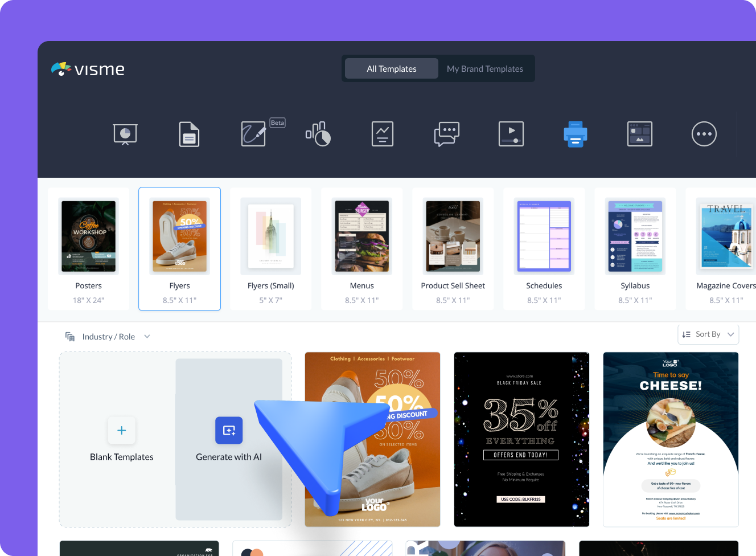Select the Product Sell Sheet type
The image size is (756, 556).
(x=453, y=249)
